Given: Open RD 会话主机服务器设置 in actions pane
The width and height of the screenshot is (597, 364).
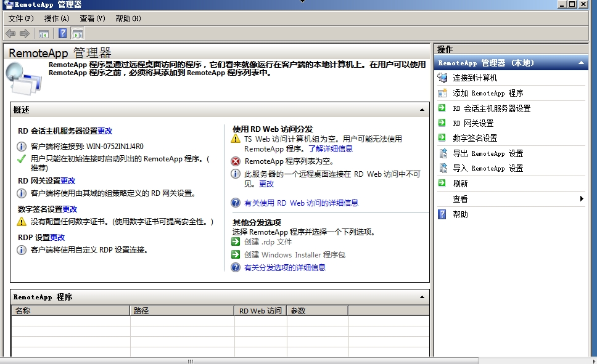Looking at the screenshot, I should (492, 108).
